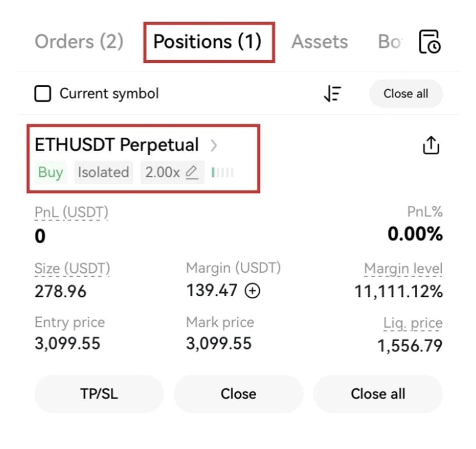Screen dimensions: 476x449
Task: Open the TP/SL button
Action: pos(99,394)
